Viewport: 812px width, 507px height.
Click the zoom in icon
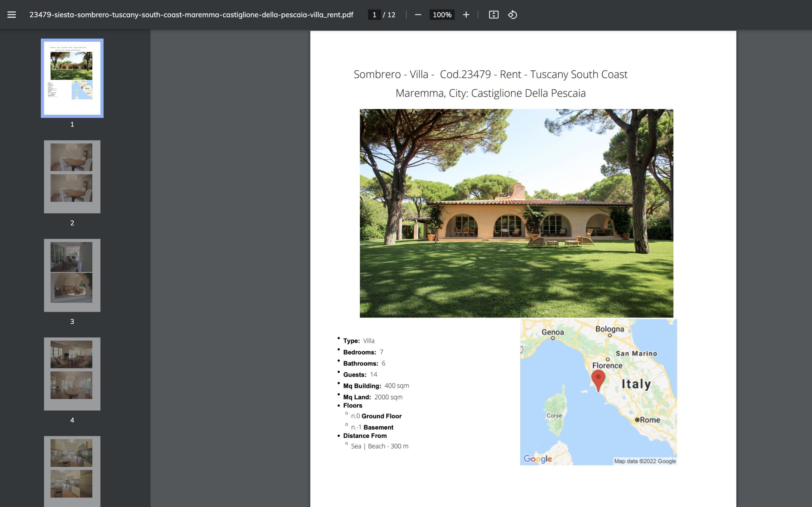(x=466, y=15)
